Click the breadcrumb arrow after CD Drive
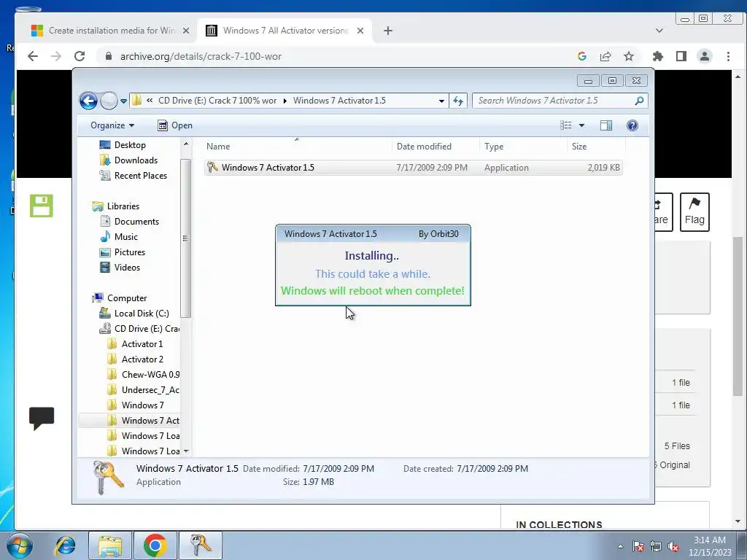 point(285,101)
